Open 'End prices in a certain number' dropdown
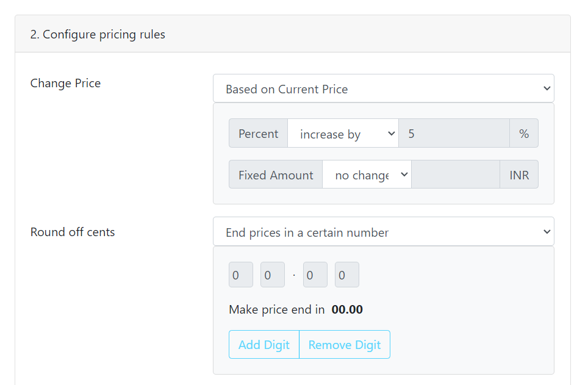Screen dimensions: 588x385 pos(383,232)
